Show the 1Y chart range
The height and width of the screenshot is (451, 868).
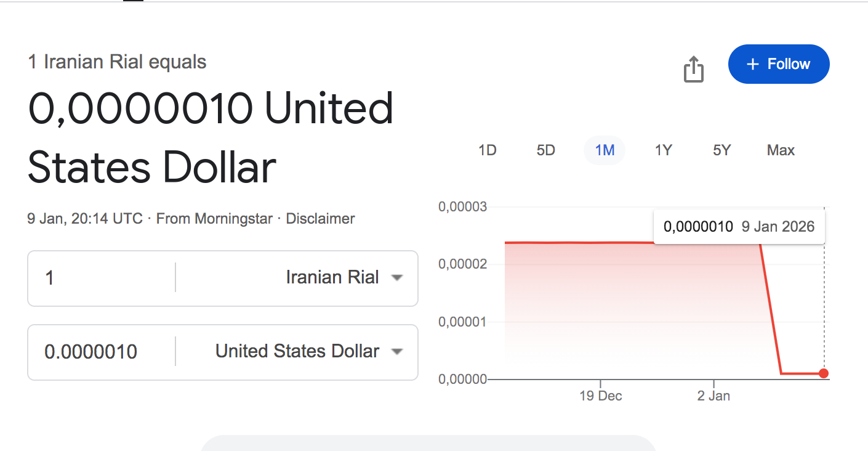pyautogui.click(x=663, y=150)
